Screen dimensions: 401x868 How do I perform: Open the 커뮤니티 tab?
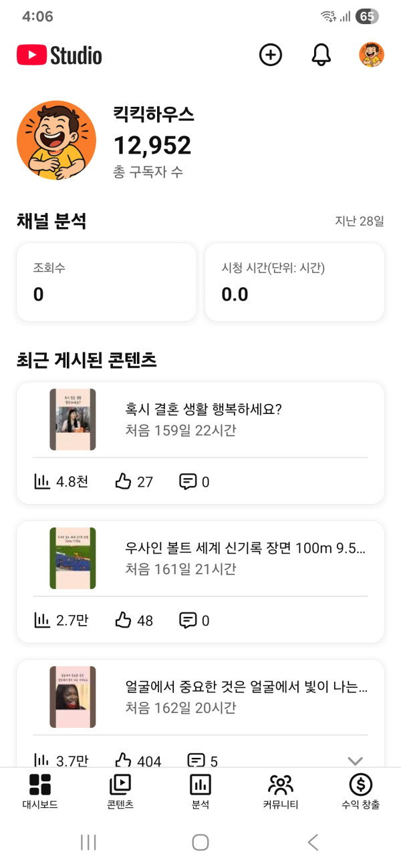pos(281,791)
